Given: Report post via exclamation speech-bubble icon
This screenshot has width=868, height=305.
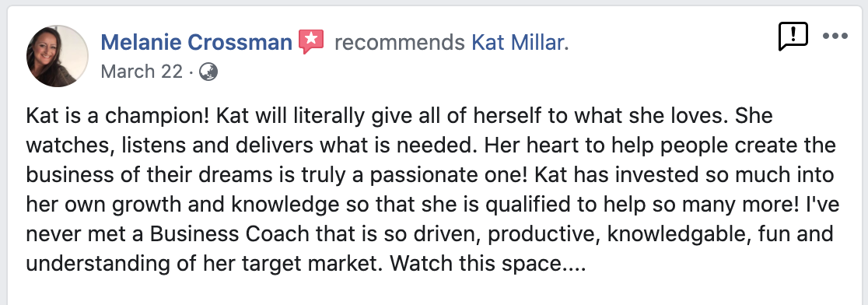Looking at the screenshot, I should pos(793,37).
